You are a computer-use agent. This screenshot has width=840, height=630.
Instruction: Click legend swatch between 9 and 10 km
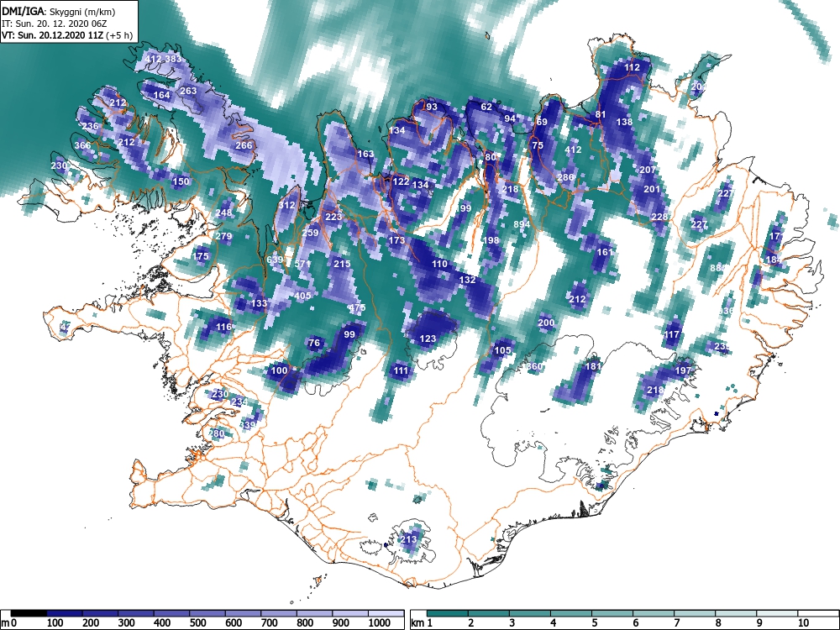pos(777,613)
